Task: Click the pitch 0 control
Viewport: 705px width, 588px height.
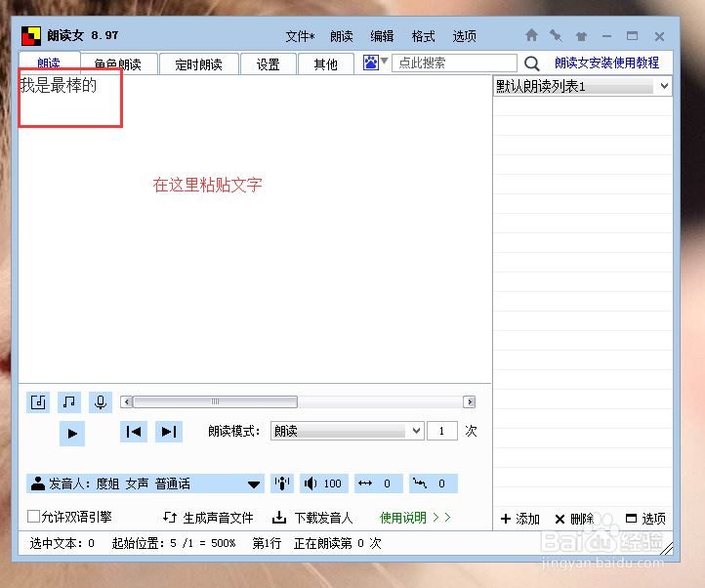Action: (x=434, y=483)
